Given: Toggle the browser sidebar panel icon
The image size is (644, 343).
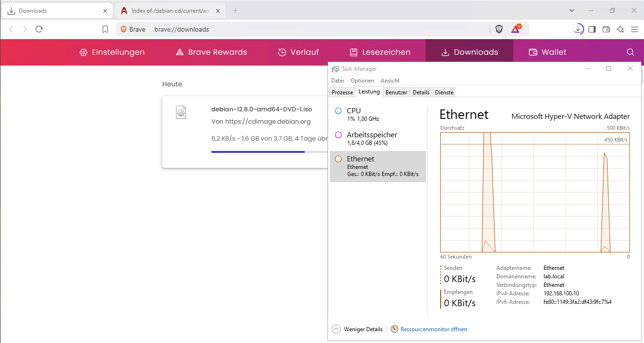Looking at the screenshot, I should point(592,29).
